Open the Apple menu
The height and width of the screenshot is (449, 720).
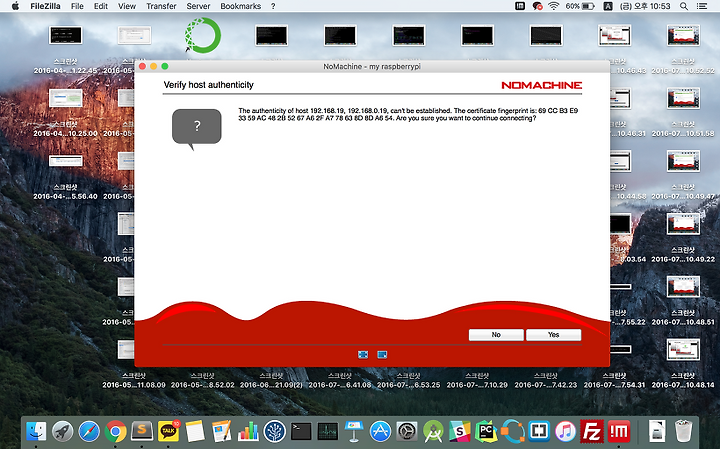point(15,6)
